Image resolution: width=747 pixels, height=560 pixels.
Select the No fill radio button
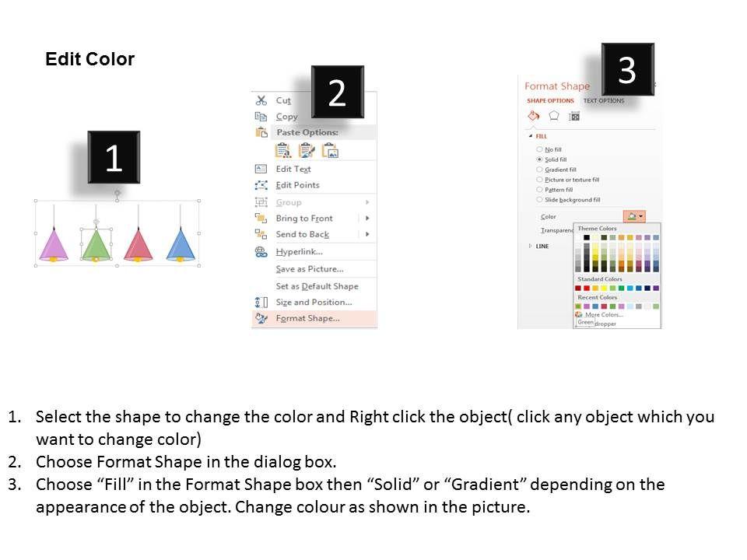click(x=539, y=149)
